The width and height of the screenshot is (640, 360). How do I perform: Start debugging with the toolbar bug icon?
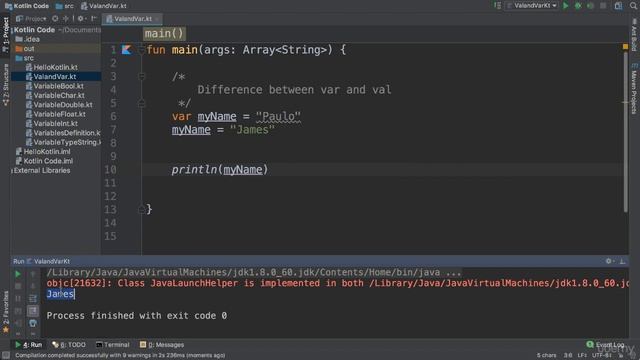pos(578,6)
